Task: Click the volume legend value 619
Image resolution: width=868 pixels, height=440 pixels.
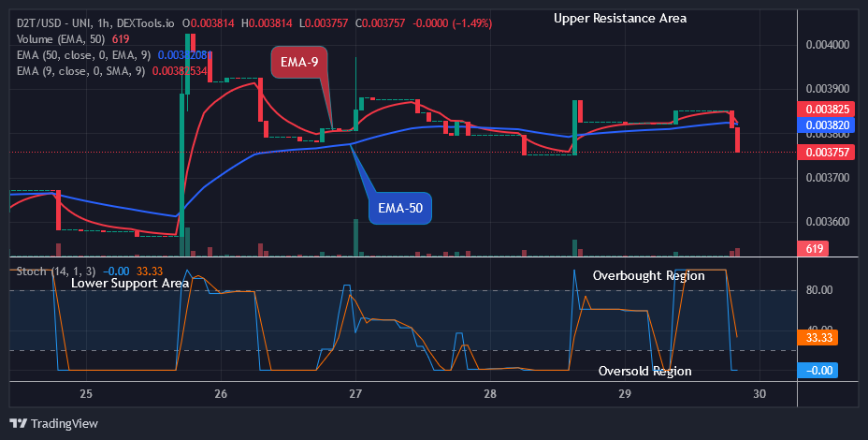Action: [x=121, y=39]
